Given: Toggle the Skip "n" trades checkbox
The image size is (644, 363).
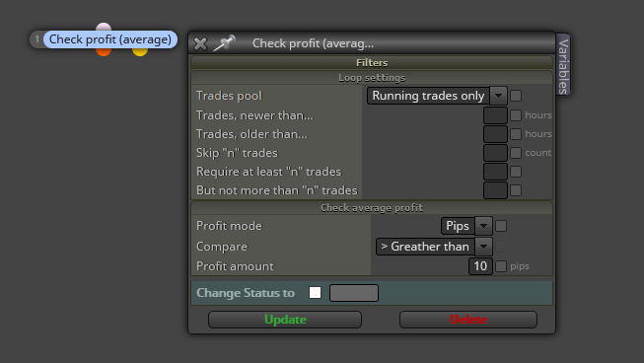Looking at the screenshot, I should [516, 153].
